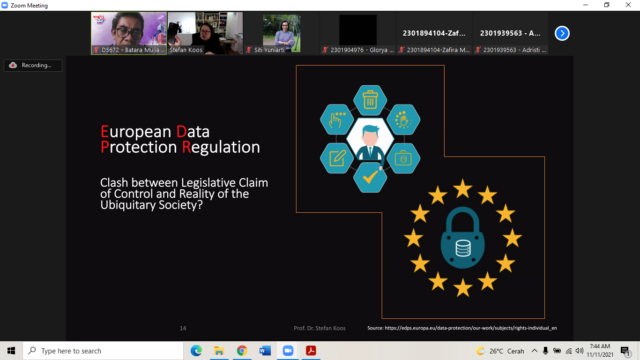Open Microsoft Edge from taskbar
The height and width of the screenshot is (360, 640).
pyautogui.click(x=196, y=351)
